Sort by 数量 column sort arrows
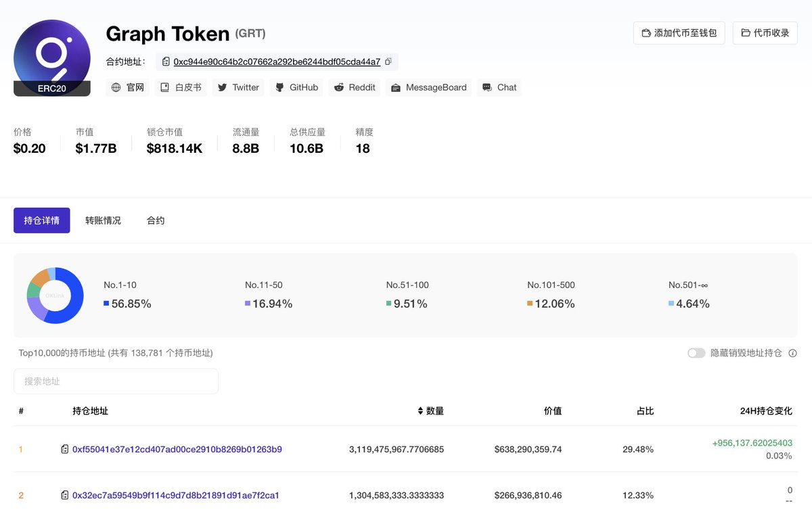Screen dimensions: 812x516 [x=420, y=411]
